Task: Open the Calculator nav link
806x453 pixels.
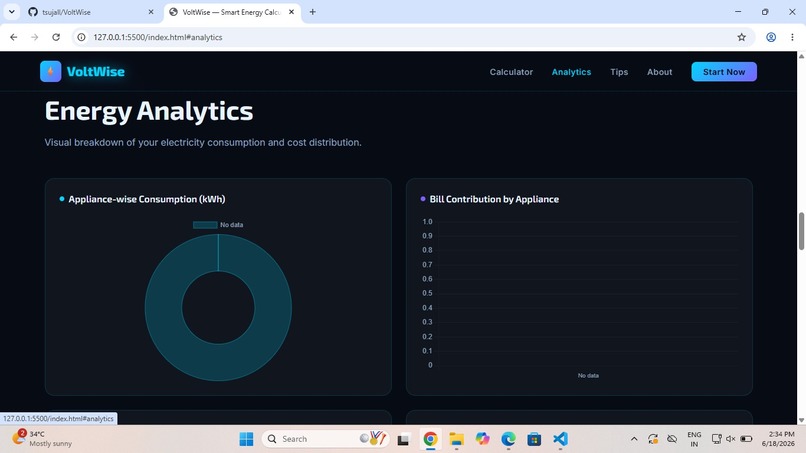Action: click(511, 72)
